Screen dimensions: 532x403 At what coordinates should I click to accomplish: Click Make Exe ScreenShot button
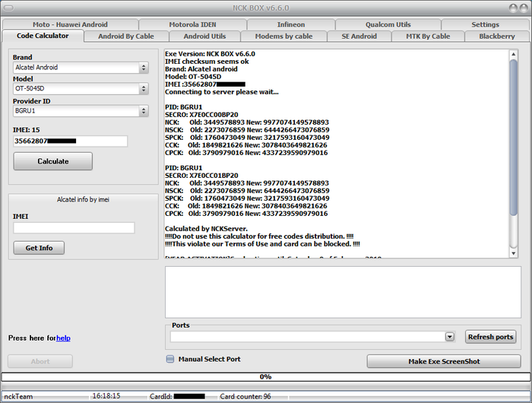[x=444, y=361]
